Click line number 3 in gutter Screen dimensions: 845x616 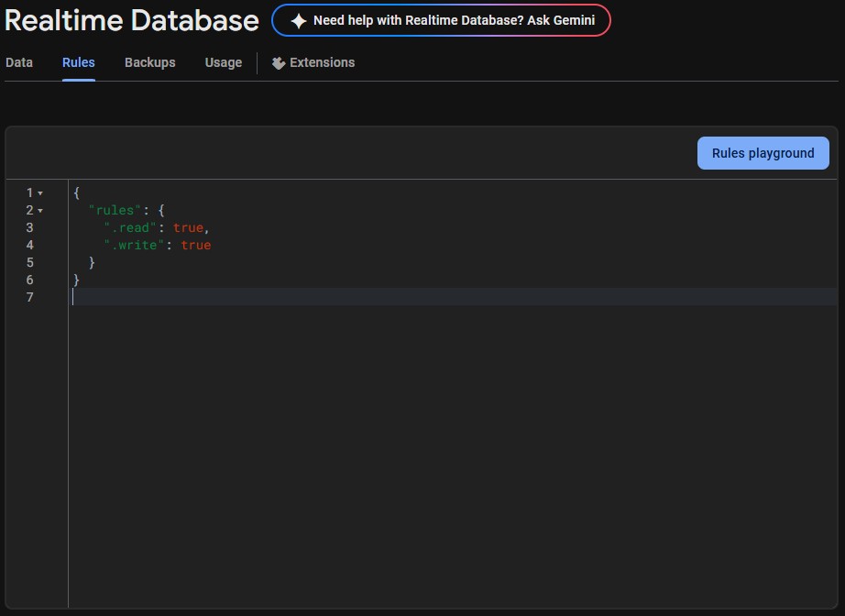click(x=29, y=227)
